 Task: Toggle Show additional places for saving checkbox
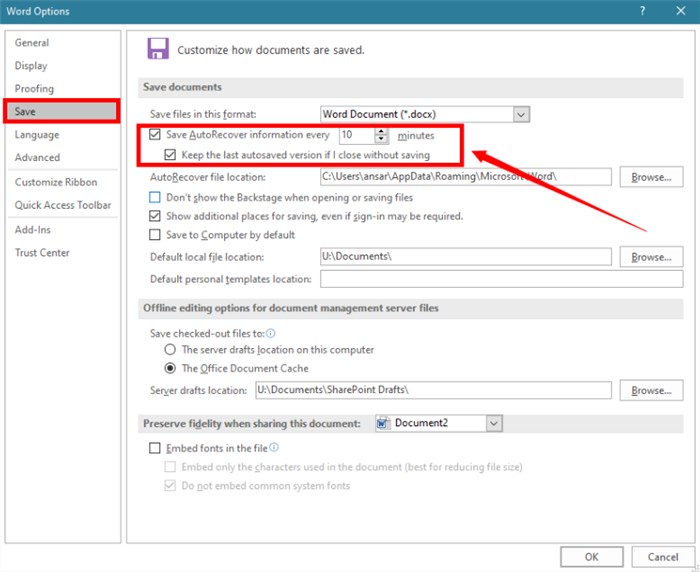pyautogui.click(x=154, y=216)
